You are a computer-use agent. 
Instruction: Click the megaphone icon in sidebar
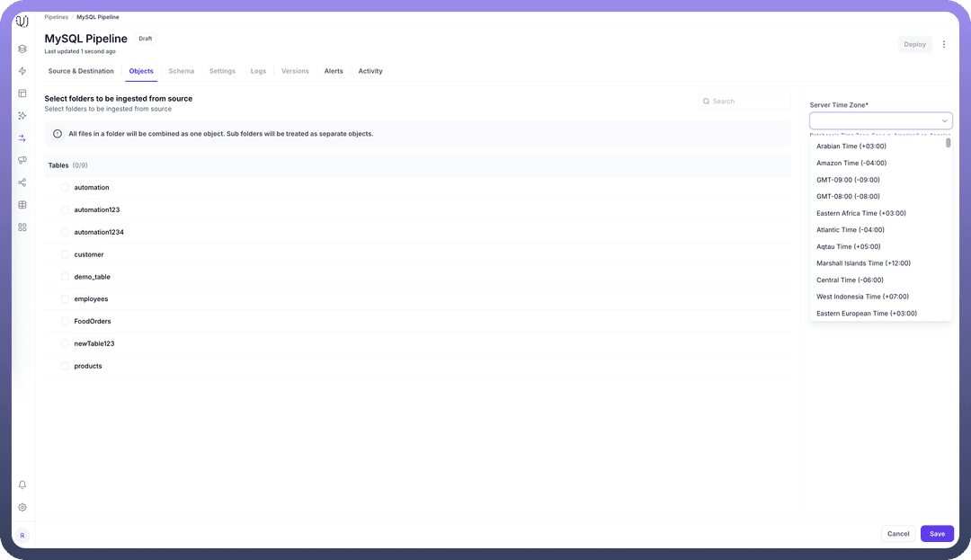click(x=22, y=160)
